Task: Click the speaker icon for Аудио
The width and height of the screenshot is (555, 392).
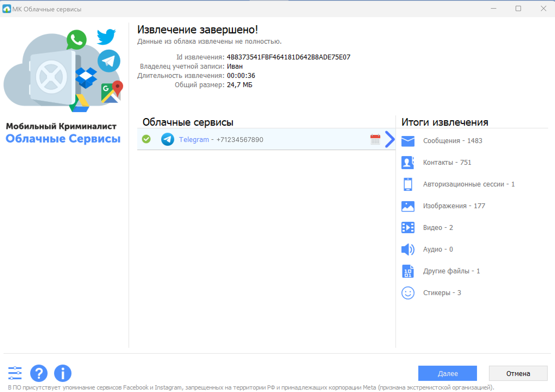Action: pyautogui.click(x=408, y=249)
